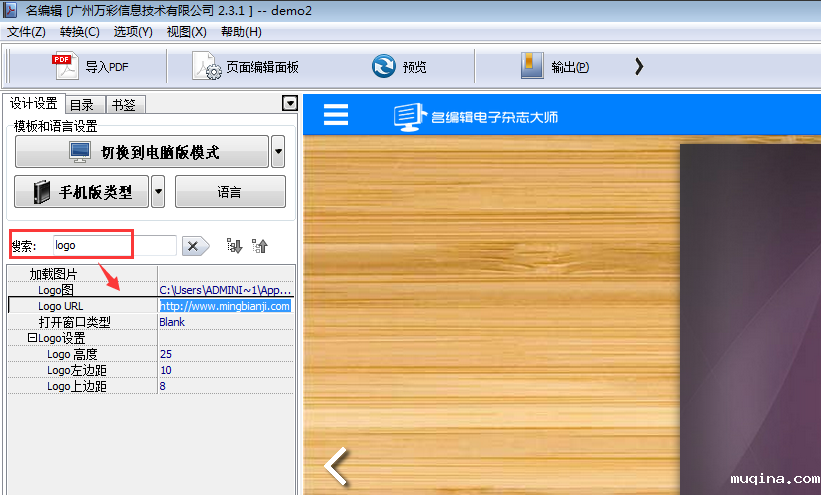Image resolution: width=821 pixels, height=495 pixels.
Task: Open the hamburger menu in preview
Action: click(336, 115)
